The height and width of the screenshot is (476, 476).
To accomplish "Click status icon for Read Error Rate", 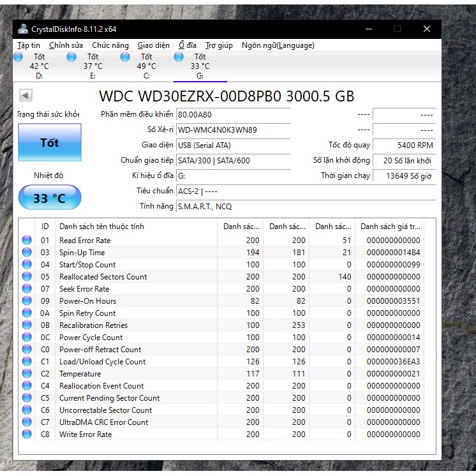I will tap(27, 240).
